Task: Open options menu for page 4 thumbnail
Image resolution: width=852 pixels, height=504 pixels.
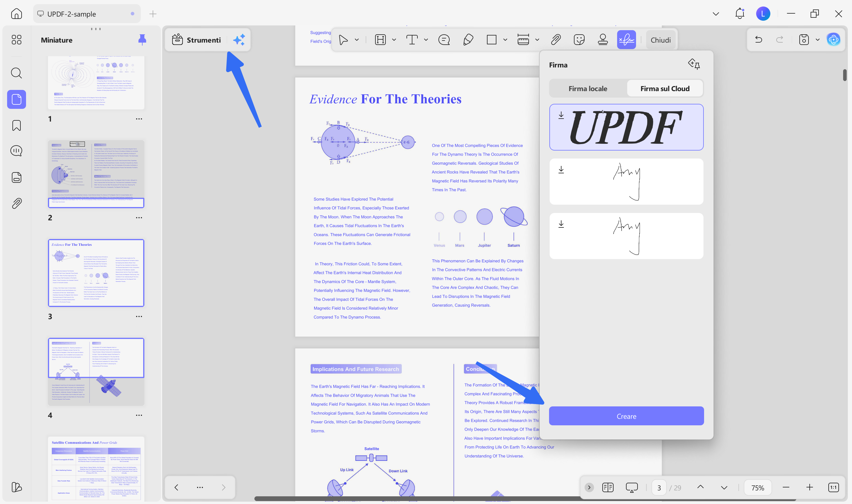Action: tap(139, 415)
